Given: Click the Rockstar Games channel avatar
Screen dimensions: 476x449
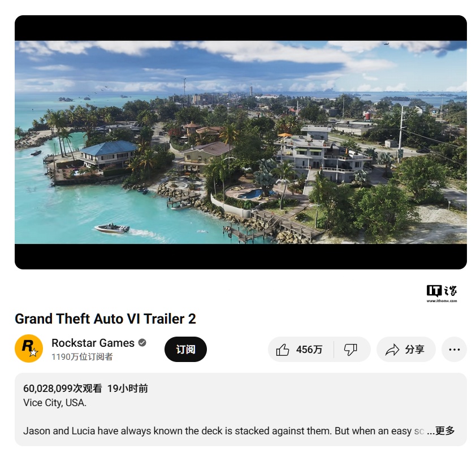Looking at the screenshot, I should tap(29, 348).
